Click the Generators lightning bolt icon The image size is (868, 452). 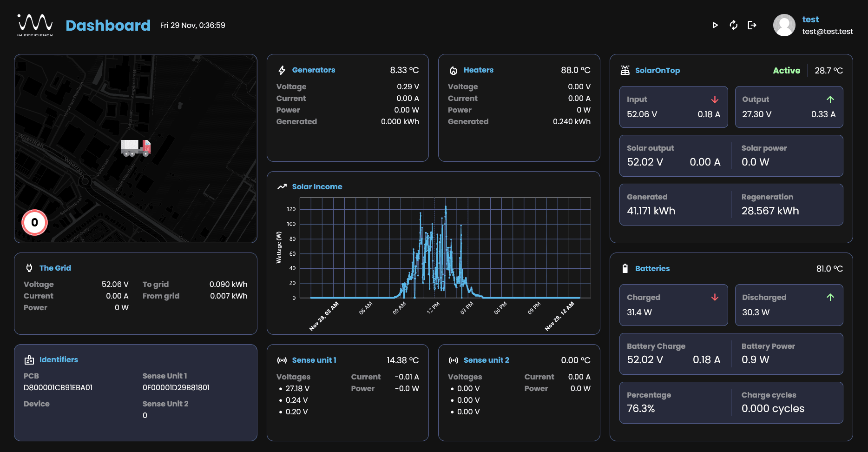click(282, 70)
